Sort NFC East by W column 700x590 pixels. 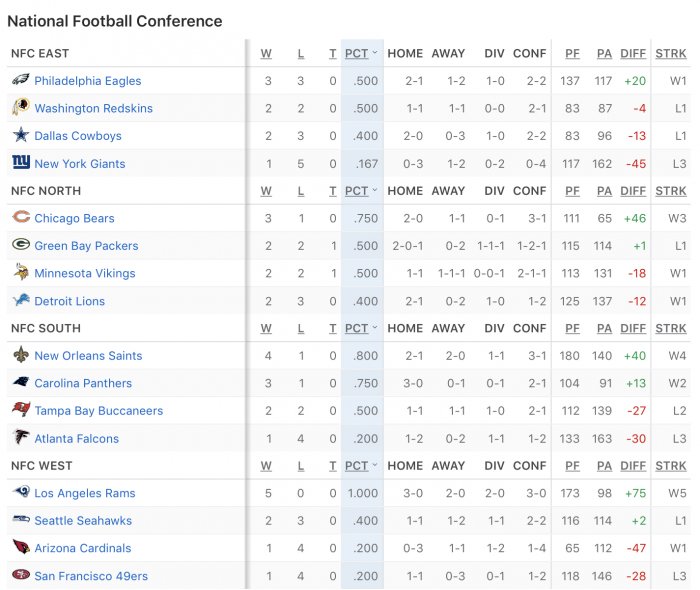266,54
